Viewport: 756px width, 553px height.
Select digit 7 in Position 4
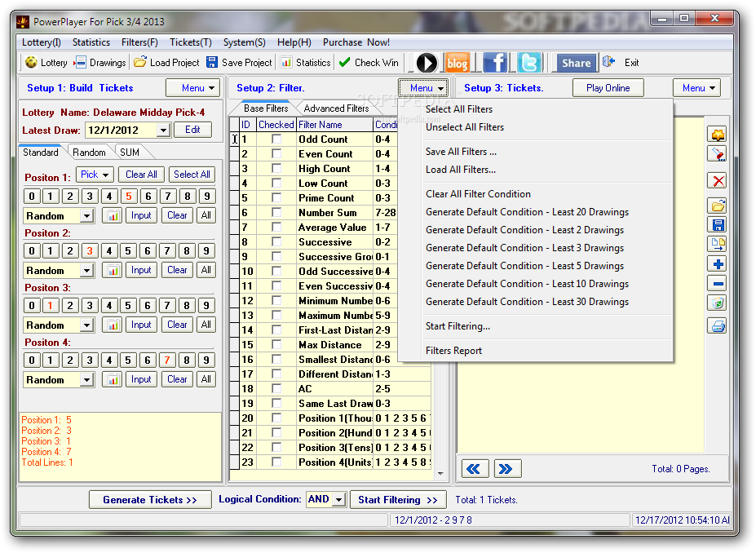(167, 361)
